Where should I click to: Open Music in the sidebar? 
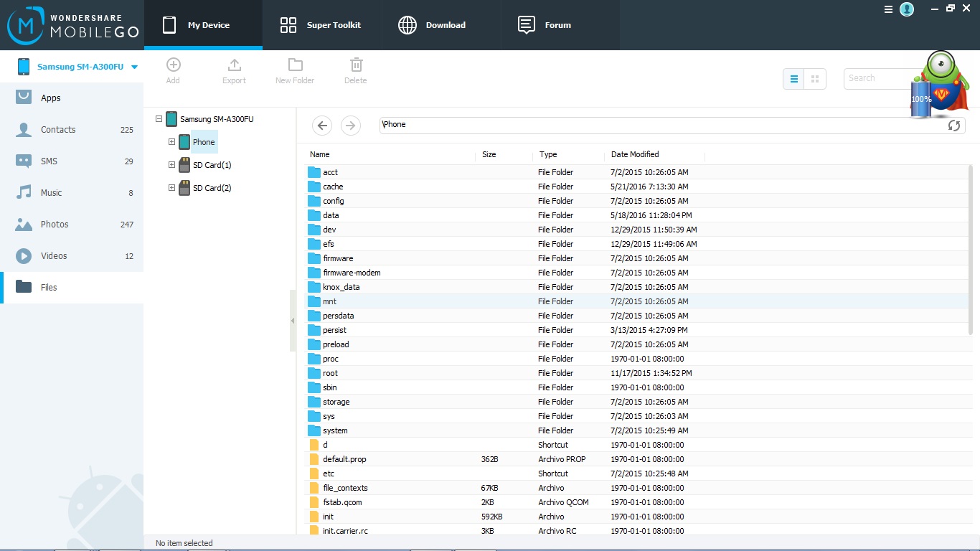[72, 192]
